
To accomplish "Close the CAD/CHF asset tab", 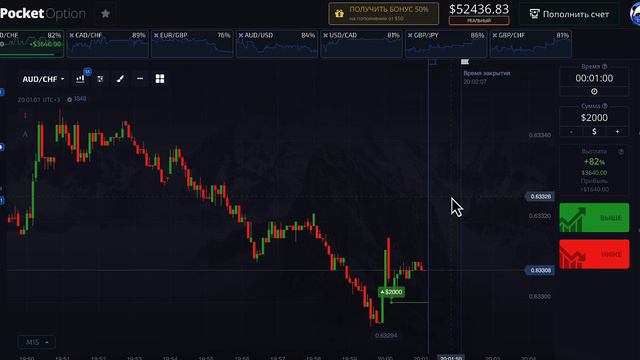I will pos(71,36).
